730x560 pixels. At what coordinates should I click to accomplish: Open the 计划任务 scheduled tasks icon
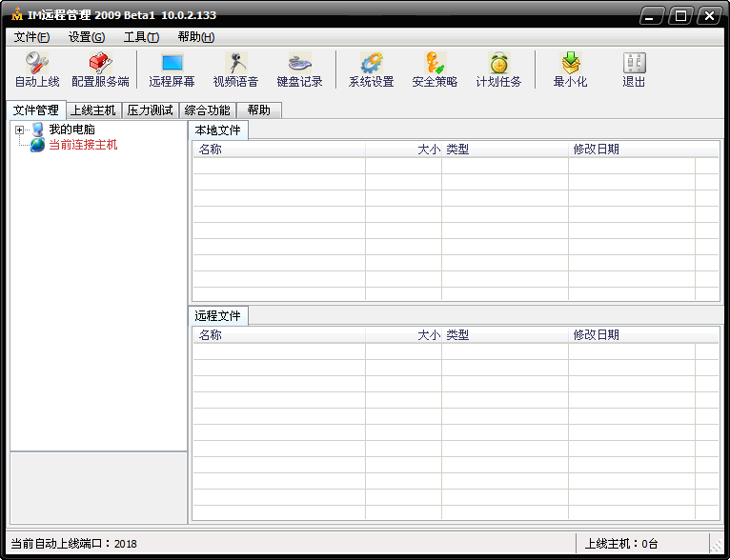click(x=498, y=70)
